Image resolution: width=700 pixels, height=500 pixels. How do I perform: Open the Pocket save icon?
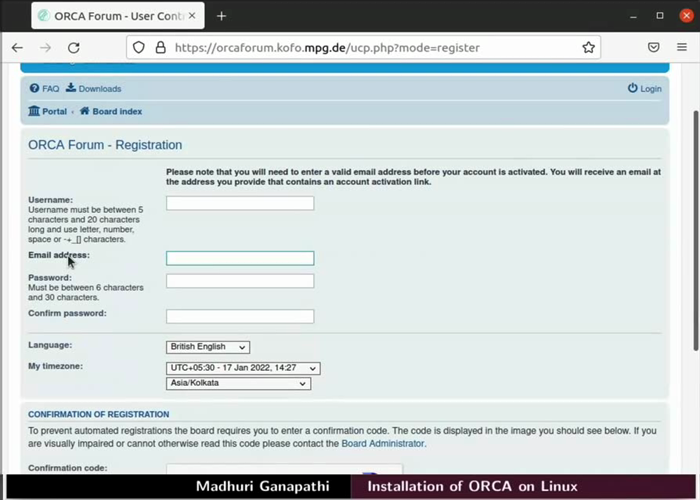coord(653,47)
